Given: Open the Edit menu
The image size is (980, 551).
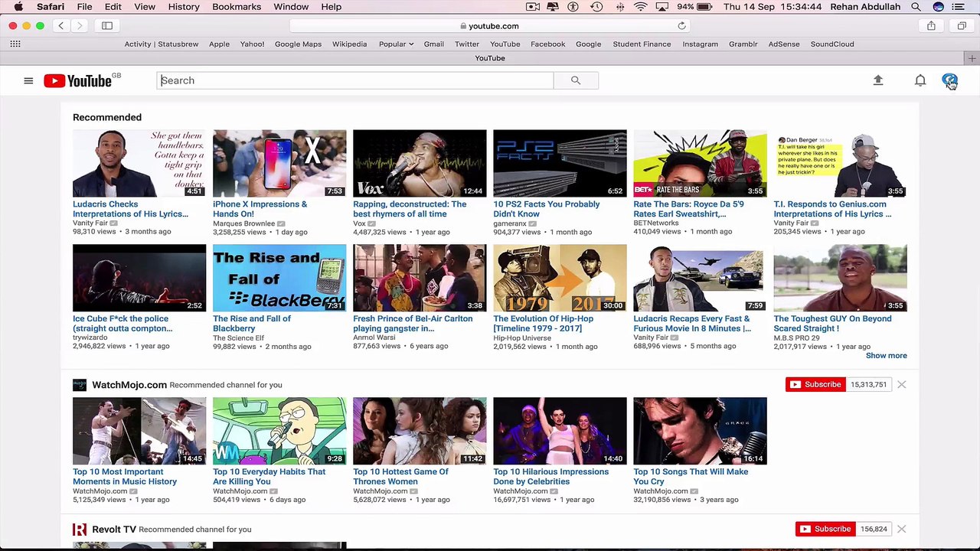Looking at the screenshot, I should pos(113,7).
